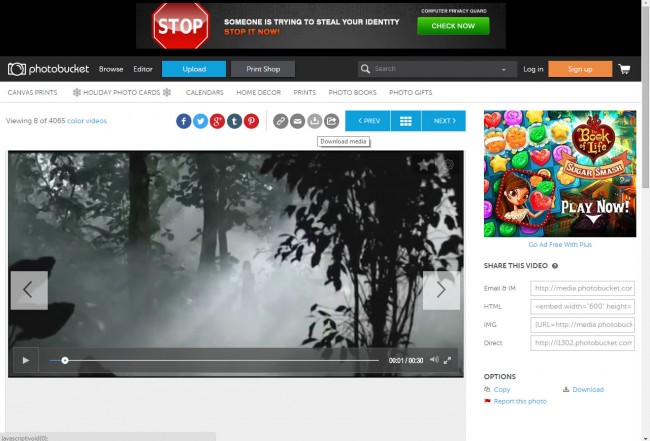Click the Download media icon
The height and width of the screenshot is (441, 650).
[314, 121]
